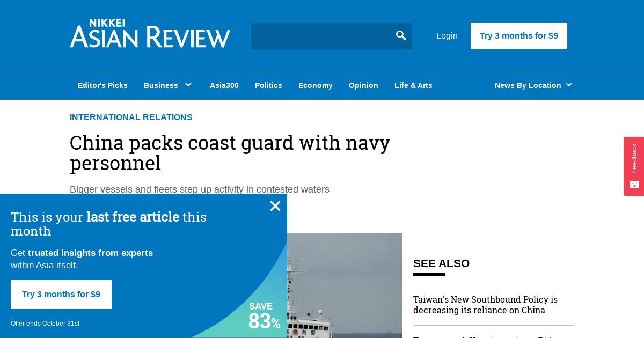Expand the Business menu chevron
Screen dimensions: 644x338
click(x=188, y=85)
